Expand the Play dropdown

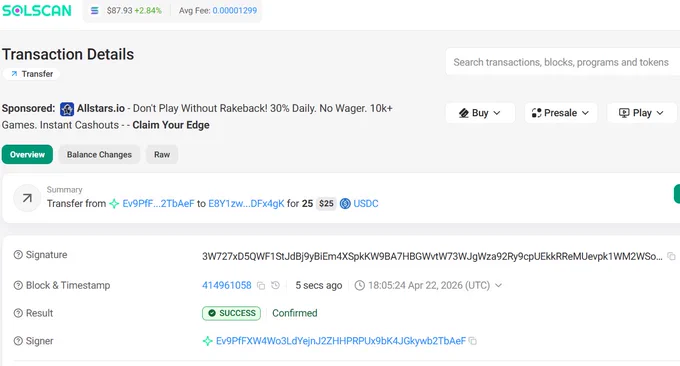pos(642,113)
